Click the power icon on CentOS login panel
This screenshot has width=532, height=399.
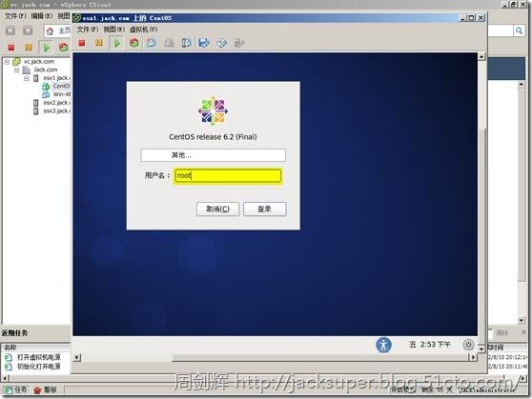(x=468, y=345)
